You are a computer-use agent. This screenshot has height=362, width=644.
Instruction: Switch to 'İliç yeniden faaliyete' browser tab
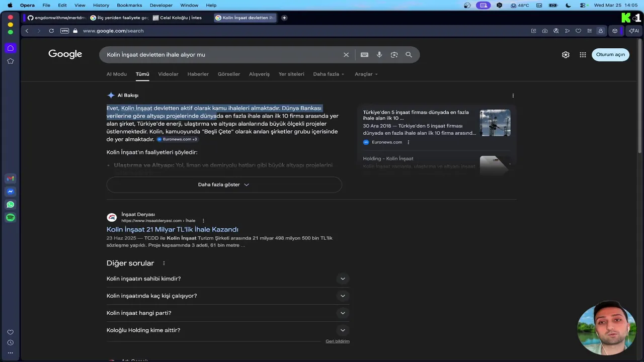pos(119,18)
